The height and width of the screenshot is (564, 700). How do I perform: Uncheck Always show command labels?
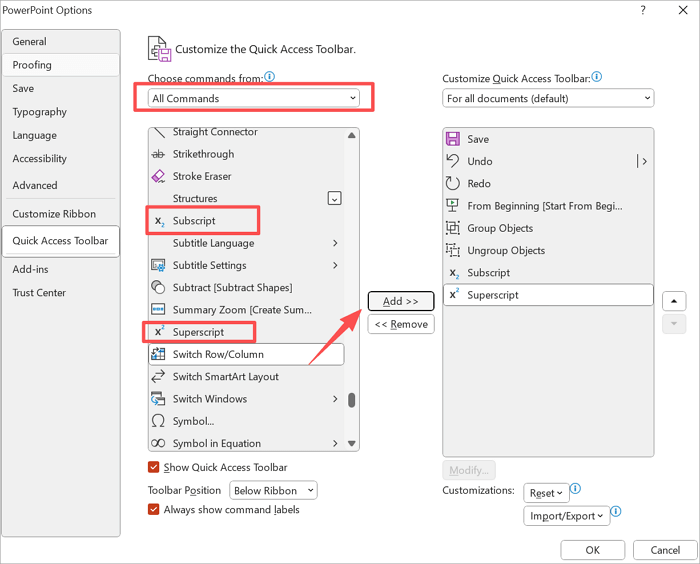(x=154, y=510)
